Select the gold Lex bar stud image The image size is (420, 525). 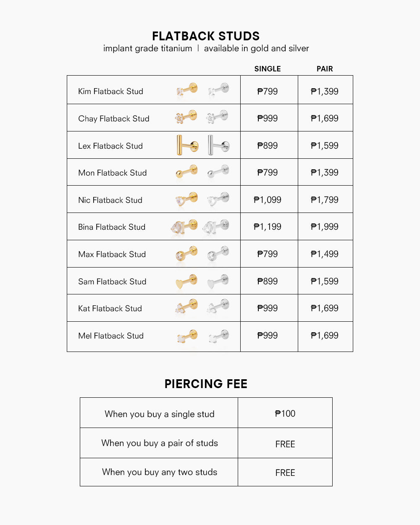coord(187,145)
